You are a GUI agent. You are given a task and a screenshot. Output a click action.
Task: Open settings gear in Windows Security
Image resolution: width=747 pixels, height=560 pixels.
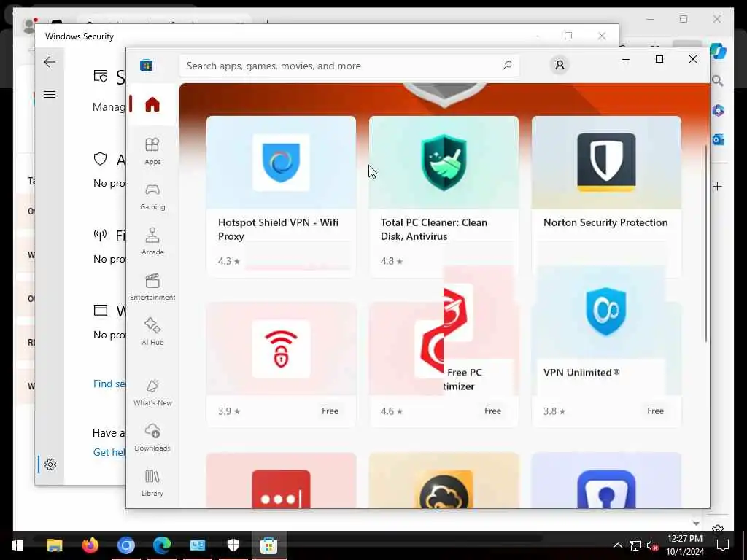(x=50, y=464)
